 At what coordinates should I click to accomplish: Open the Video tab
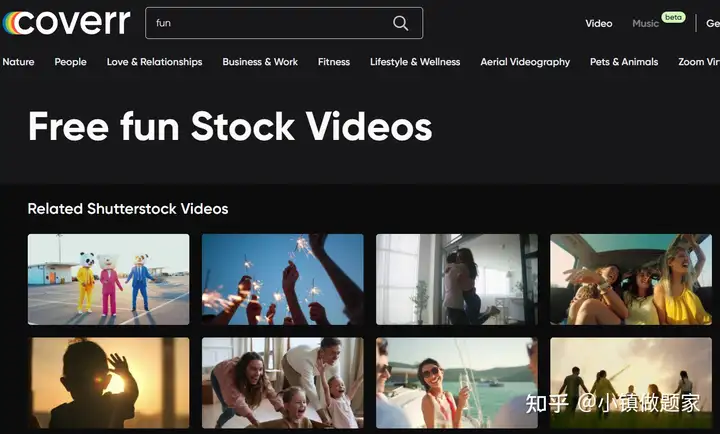(598, 23)
